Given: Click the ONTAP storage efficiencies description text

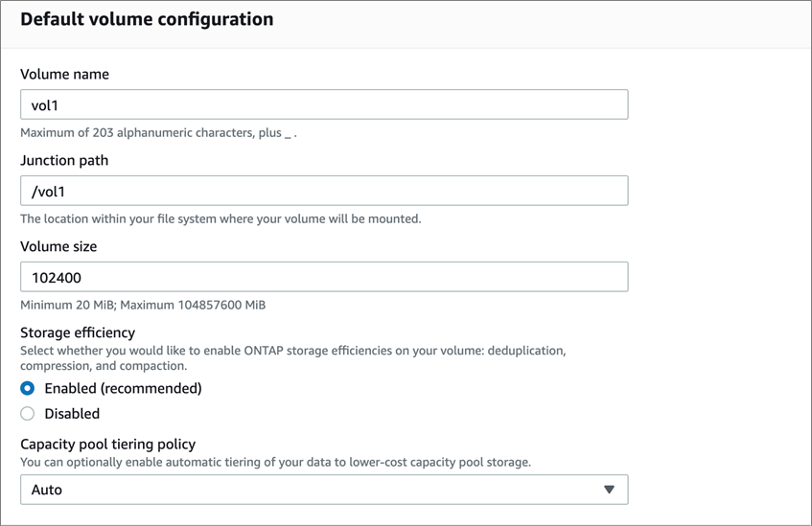Looking at the screenshot, I should click(x=292, y=357).
